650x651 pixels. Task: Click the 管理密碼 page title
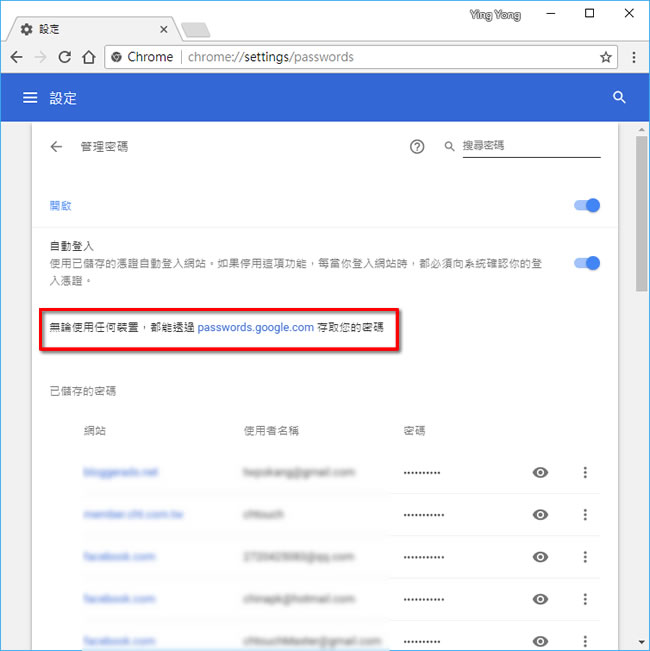(x=104, y=147)
